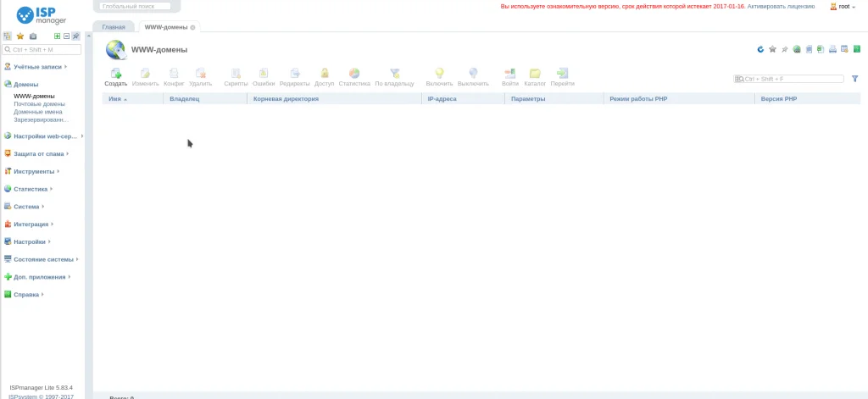
Task: Focus the Глобальный поиск field
Action: pyautogui.click(x=135, y=6)
